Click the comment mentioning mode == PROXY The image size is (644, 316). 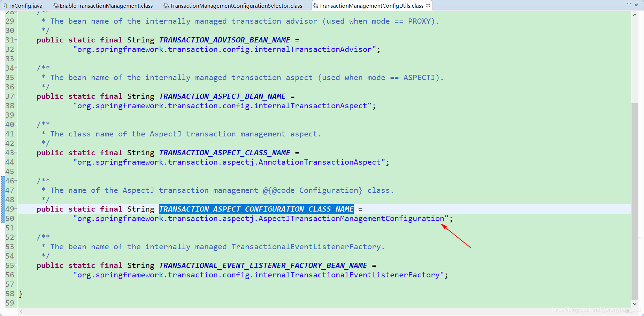(240, 21)
